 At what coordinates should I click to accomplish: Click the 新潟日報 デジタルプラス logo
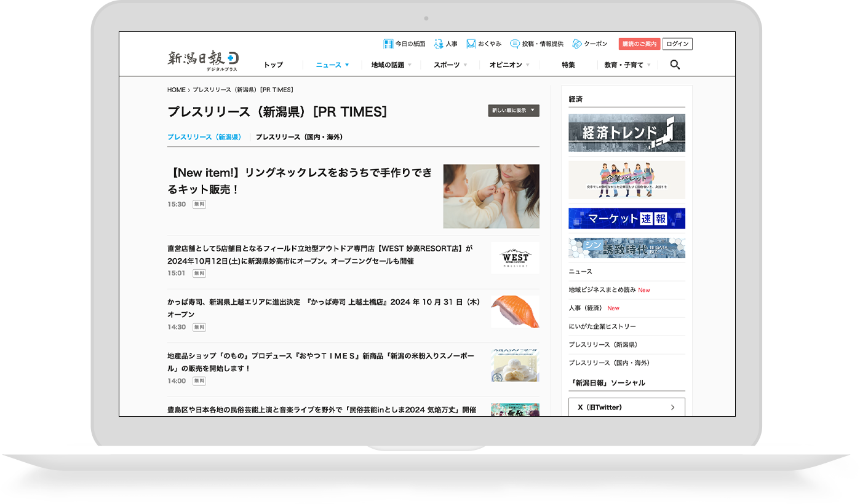coord(203,61)
